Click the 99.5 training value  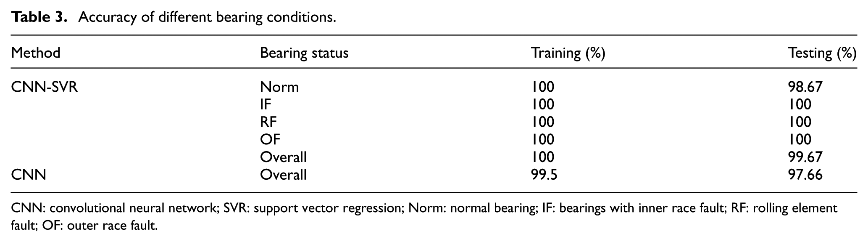[x=544, y=174]
